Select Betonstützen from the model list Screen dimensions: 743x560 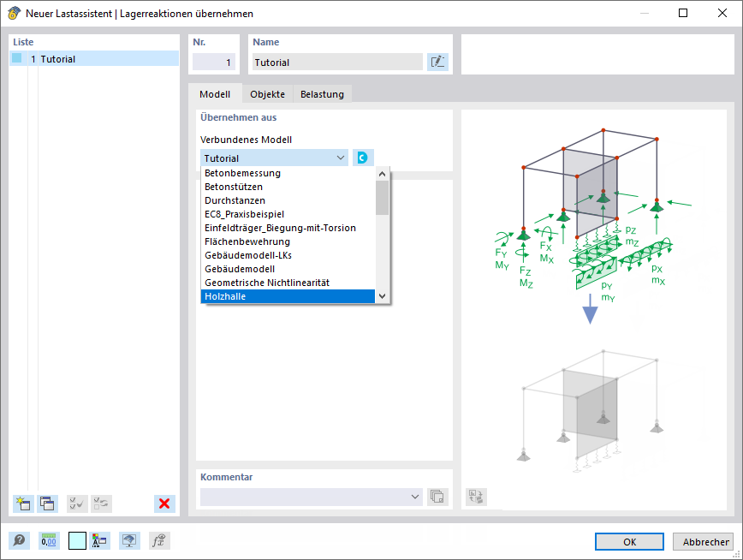pos(288,187)
